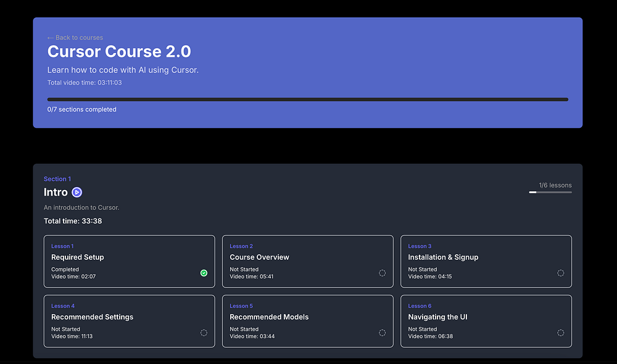
Task: Click the course sections progress bar
Action: point(308,99)
